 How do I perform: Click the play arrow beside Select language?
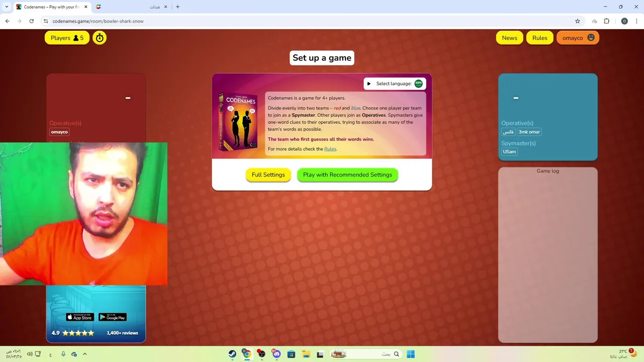tap(369, 83)
